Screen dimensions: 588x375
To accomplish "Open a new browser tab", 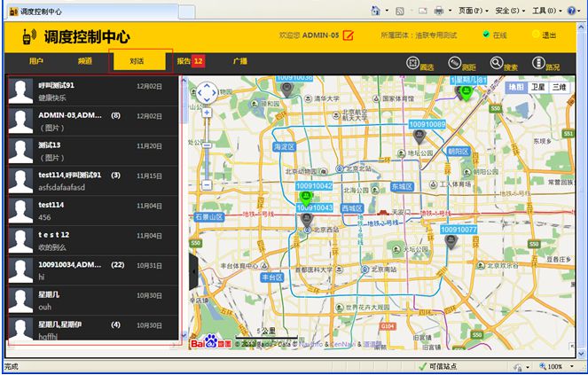I will click(x=186, y=12).
